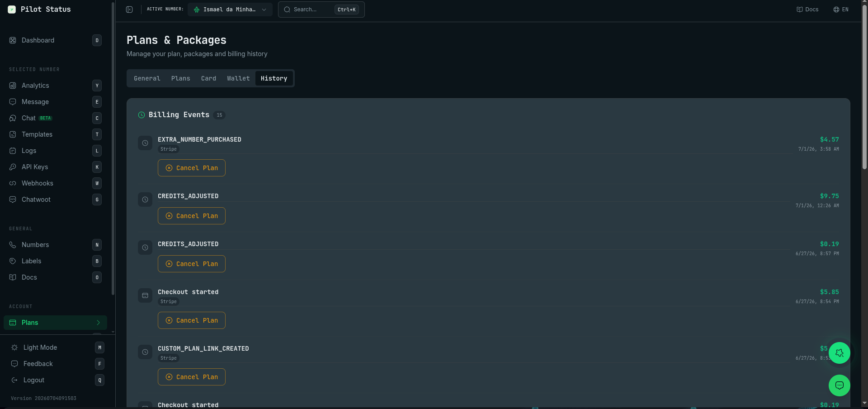The height and width of the screenshot is (409, 868).
Task: Click the $9.75 amount
Action: [829, 196]
